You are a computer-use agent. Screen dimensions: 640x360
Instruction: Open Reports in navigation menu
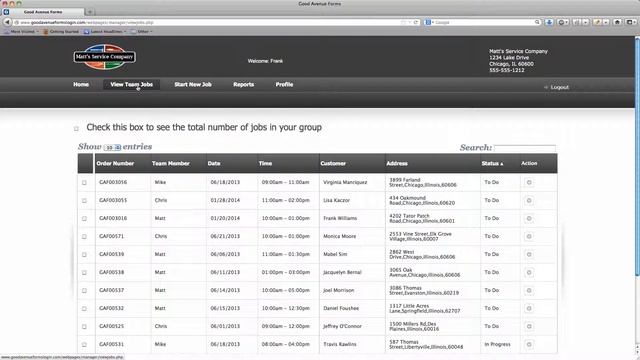pyautogui.click(x=244, y=84)
